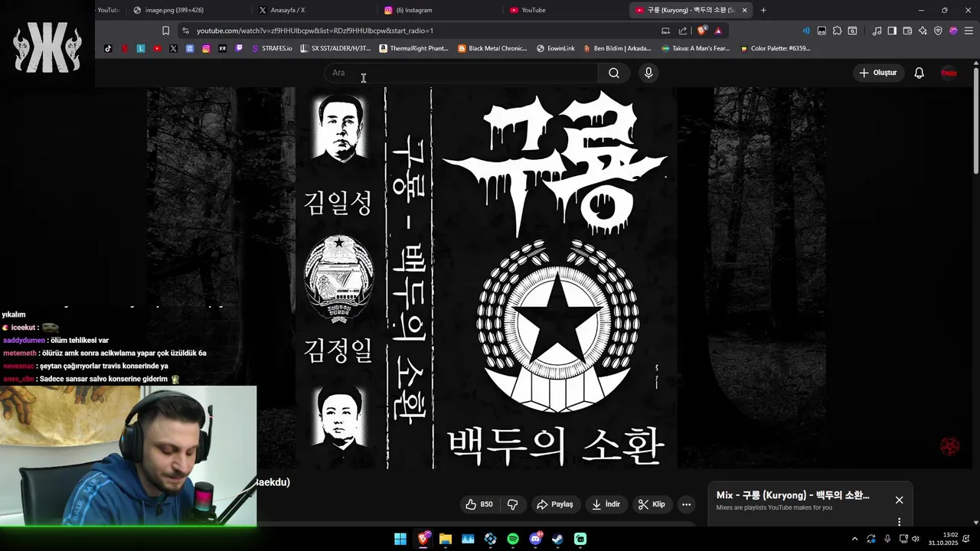Click the Oluştur create button
Screen dimensions: 980x551
(x=877, y=73)
